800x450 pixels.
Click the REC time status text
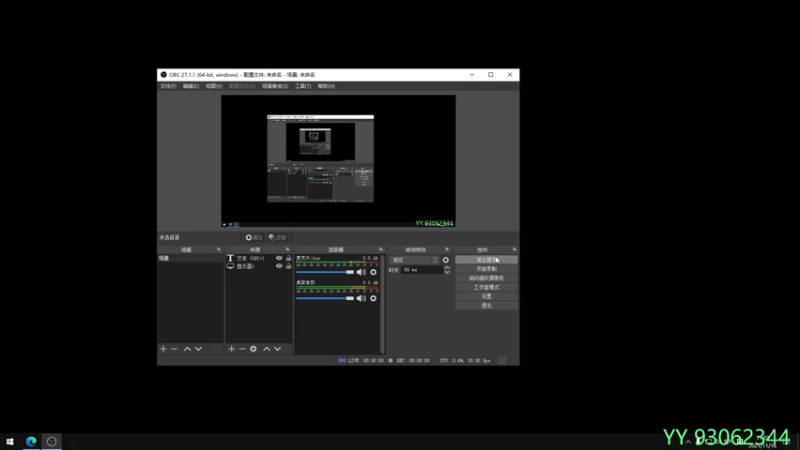tap(413, 360)
